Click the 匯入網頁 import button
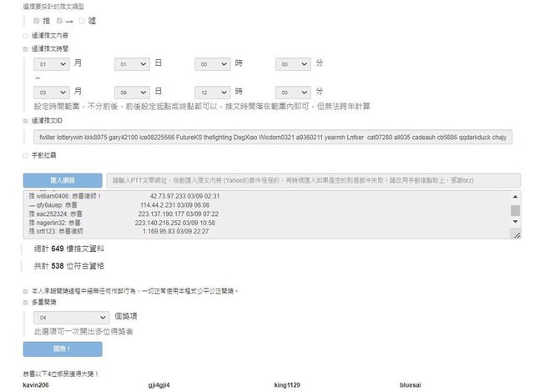 coord(63,179)
